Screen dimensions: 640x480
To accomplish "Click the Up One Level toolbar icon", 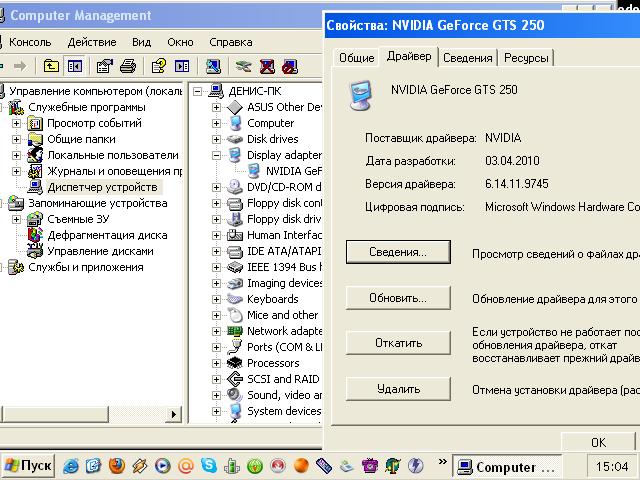I will [50, 67].
